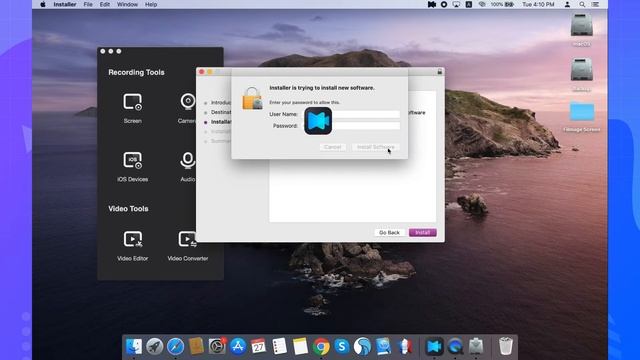Screen dimensions: 640x360
Task: Cancel the authentication dialog
Action: [333, 147]
